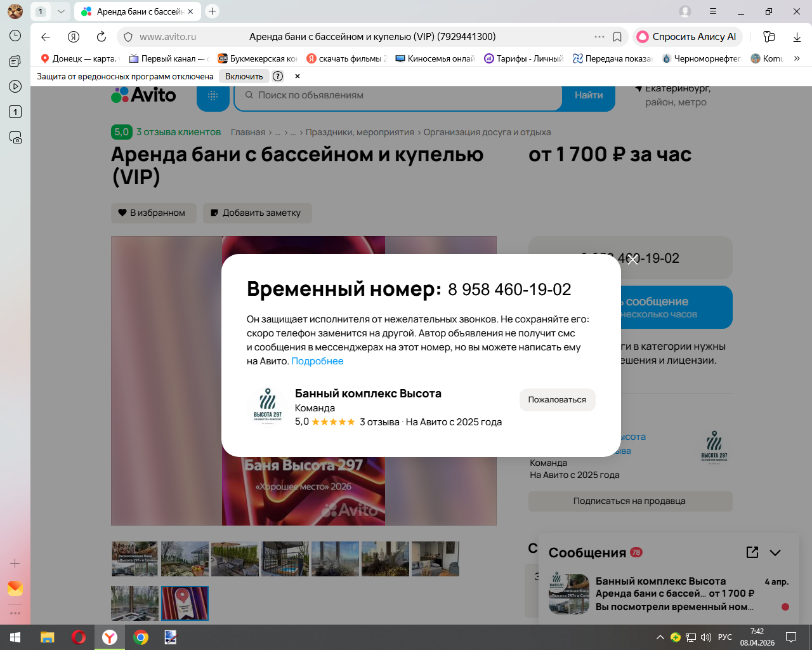This screenshot has height=650, width=812.
Task: Open protection help question icon
Action: pos(278,76)
